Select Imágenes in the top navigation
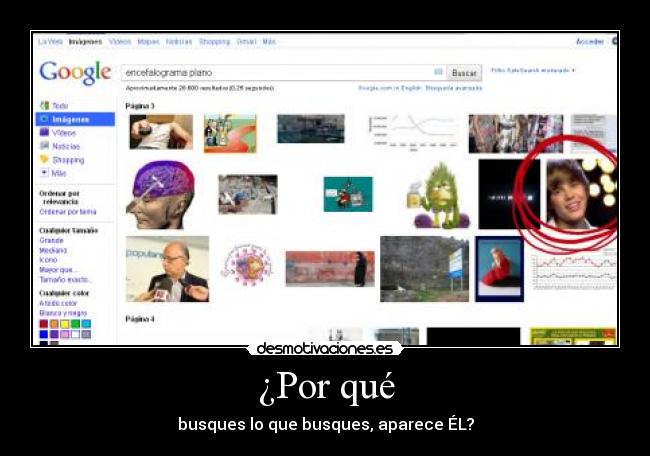650x456 pixels. tap(85, 41)
